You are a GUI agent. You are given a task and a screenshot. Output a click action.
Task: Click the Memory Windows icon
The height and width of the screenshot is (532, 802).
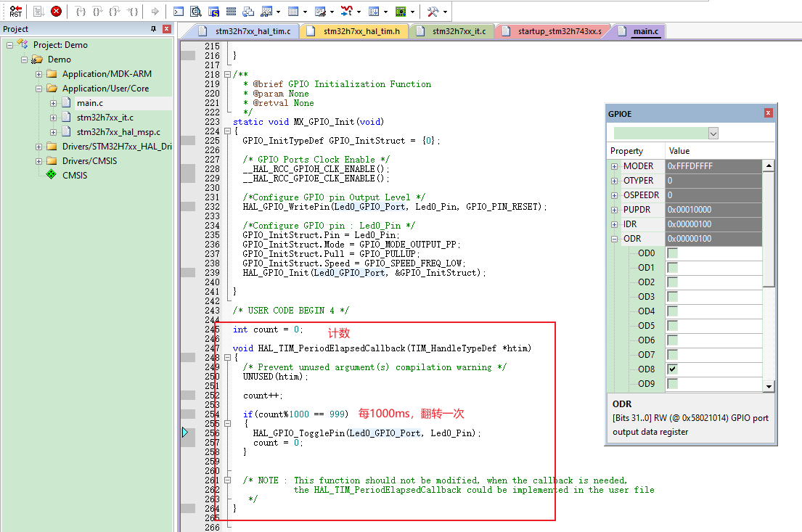[293, 12]
